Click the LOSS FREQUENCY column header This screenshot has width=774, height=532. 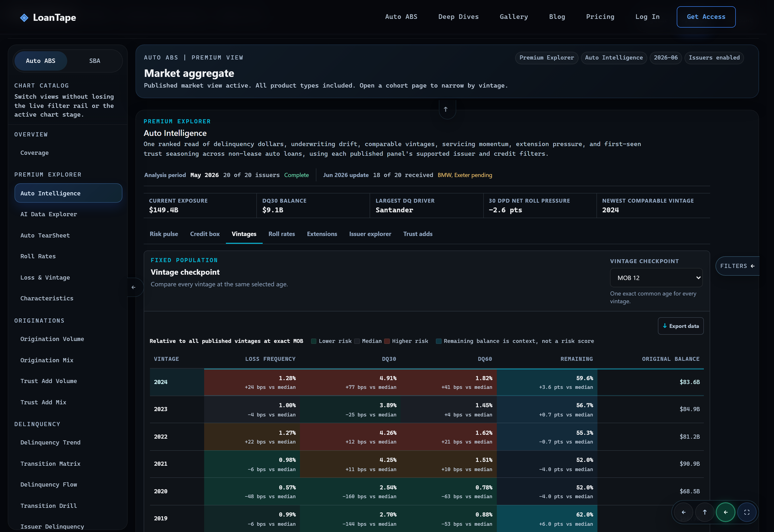point(270,359)
